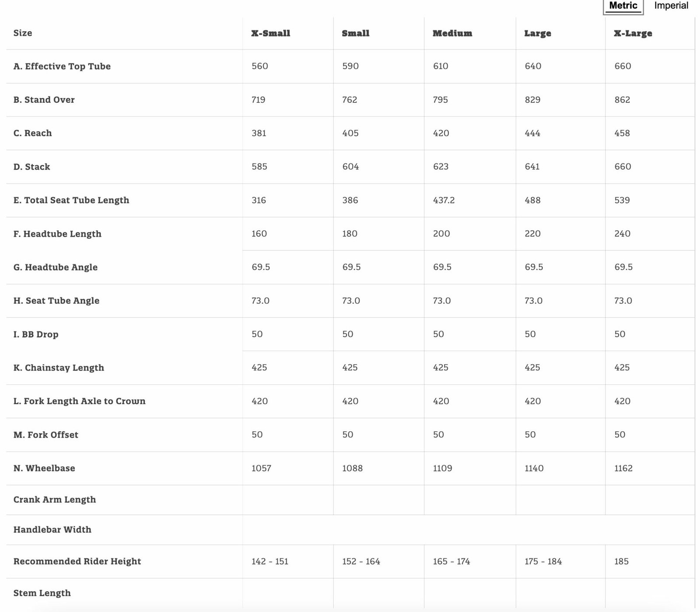Select the B. Stand Over row label
Image resolution: width=700 pixels, height=612 pixels.
(x=44, y=100)
